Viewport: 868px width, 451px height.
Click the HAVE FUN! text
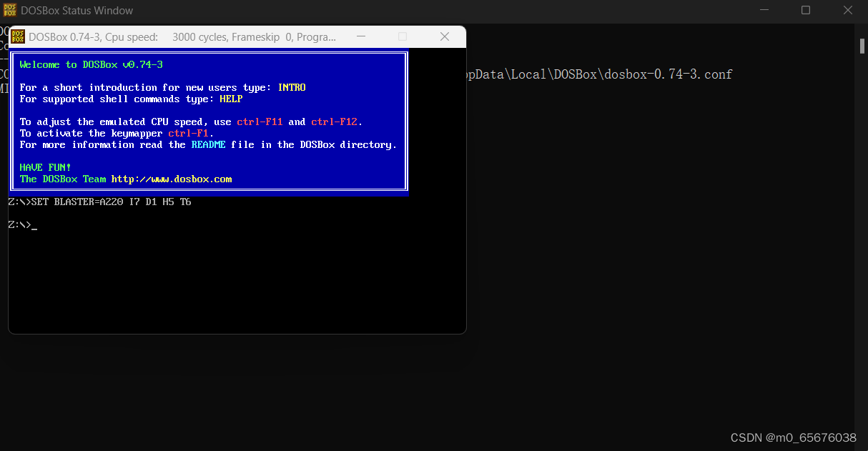[46, 167]
